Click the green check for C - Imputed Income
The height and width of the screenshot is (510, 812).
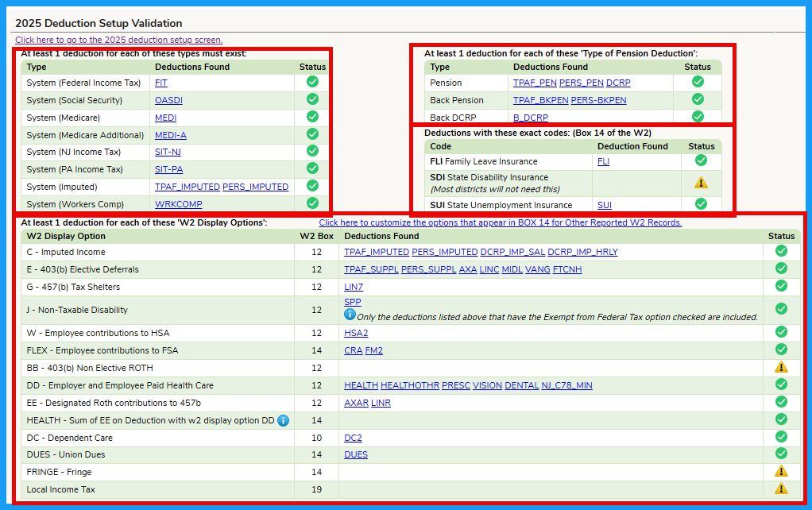coord(782,250)
